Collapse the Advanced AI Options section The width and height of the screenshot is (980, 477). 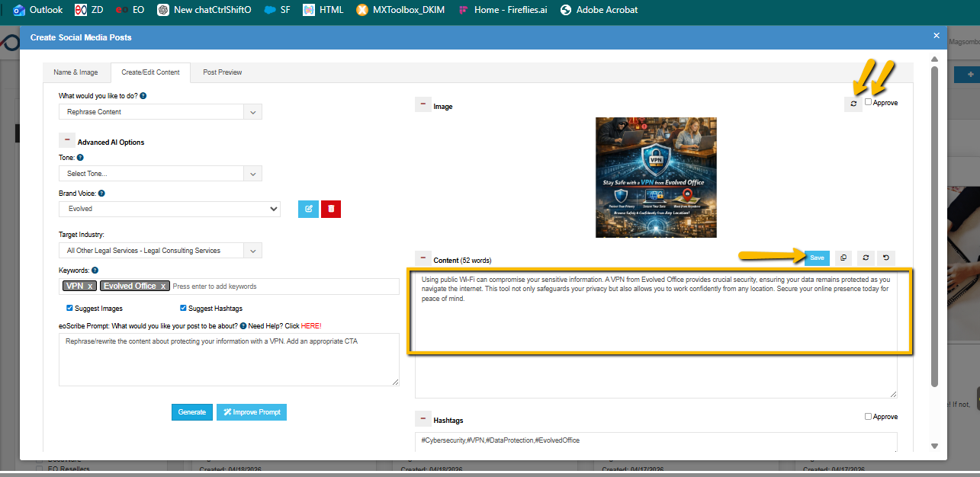pyautogui.click(x=67, y=141)
